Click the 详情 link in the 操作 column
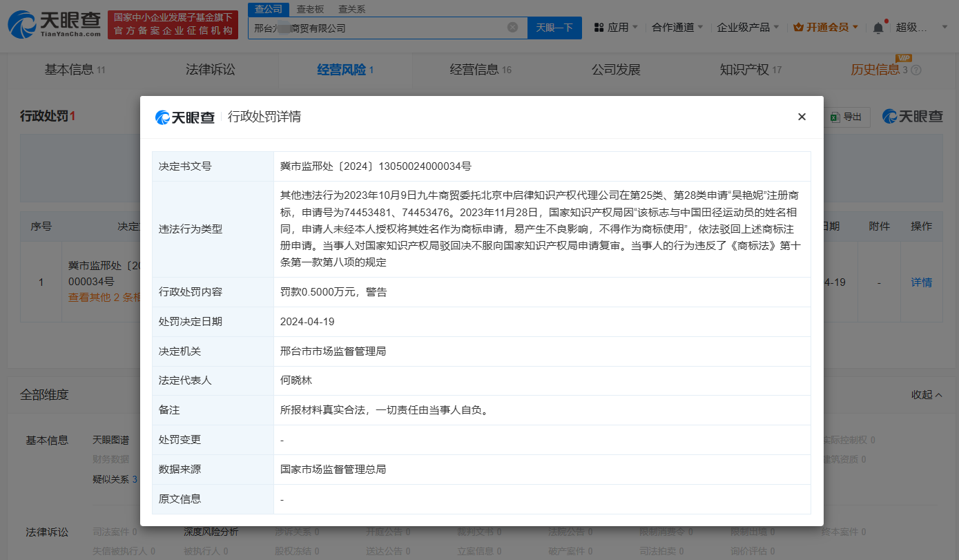 point(922,282)
